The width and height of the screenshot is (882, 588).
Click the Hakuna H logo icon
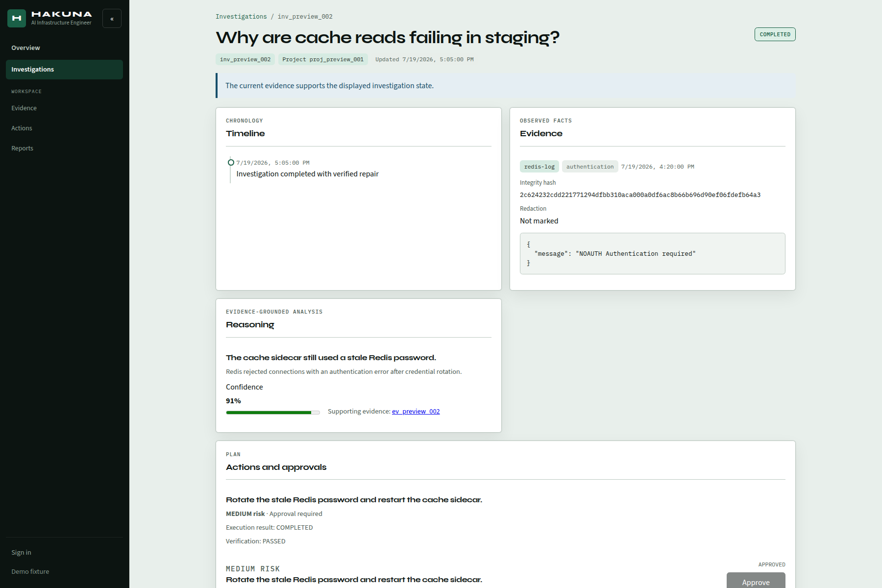17,18
